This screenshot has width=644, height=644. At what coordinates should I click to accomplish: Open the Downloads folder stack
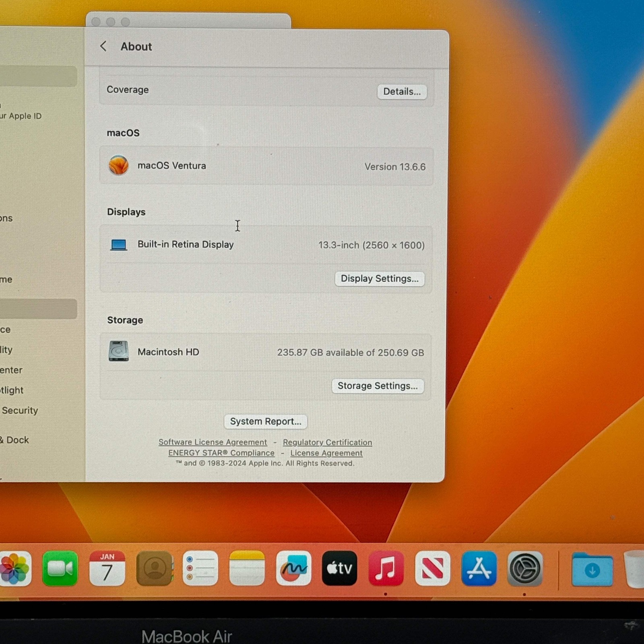[592, 569]
